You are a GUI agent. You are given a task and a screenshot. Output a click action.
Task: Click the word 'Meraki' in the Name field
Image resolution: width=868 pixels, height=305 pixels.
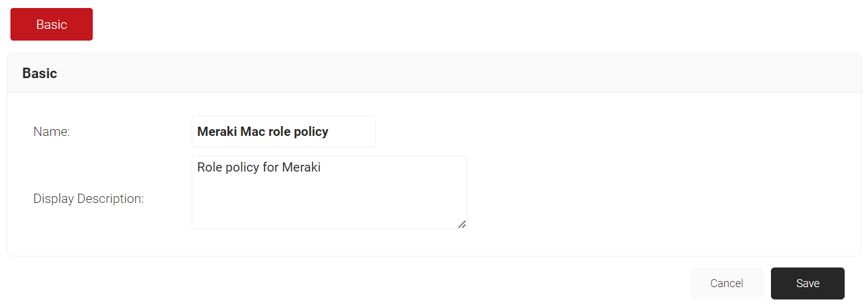[217, 132]
